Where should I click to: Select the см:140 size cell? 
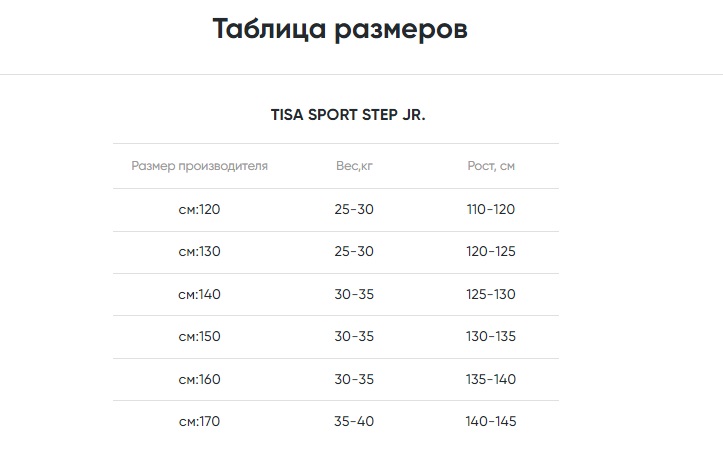click(x=199, y=294)
